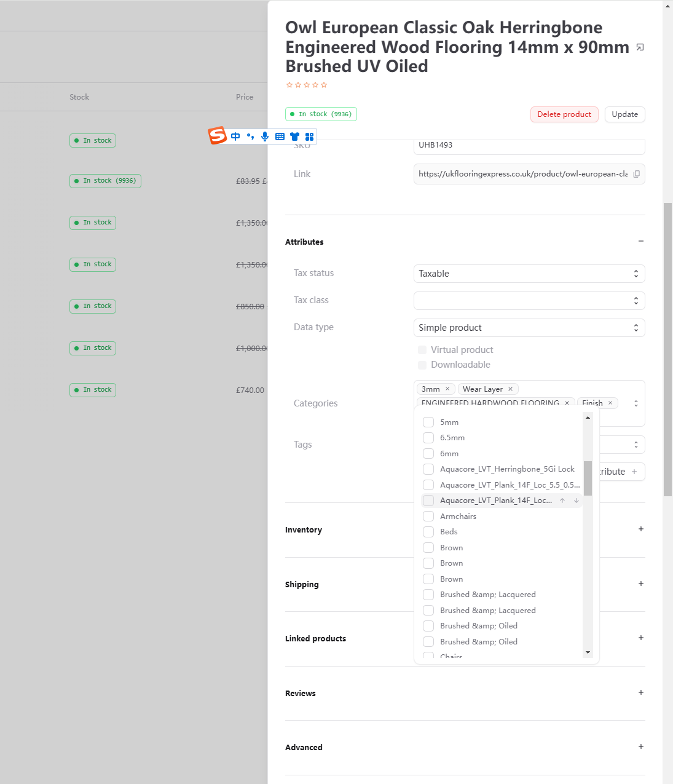Click the Delete product button
The width and height of the screenshot is (673, 784).
point(564,114)
